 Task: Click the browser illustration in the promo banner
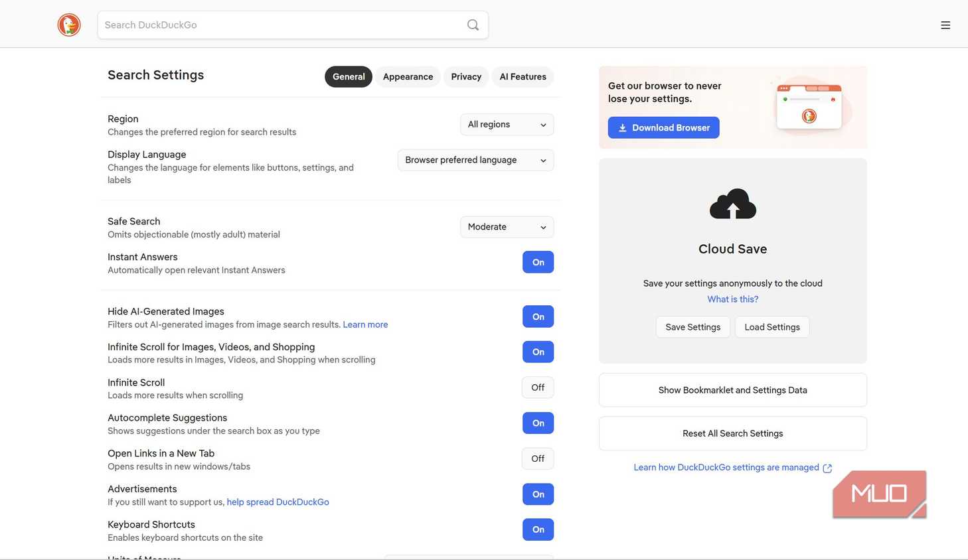pyautogui.click(x=809, y=107)
